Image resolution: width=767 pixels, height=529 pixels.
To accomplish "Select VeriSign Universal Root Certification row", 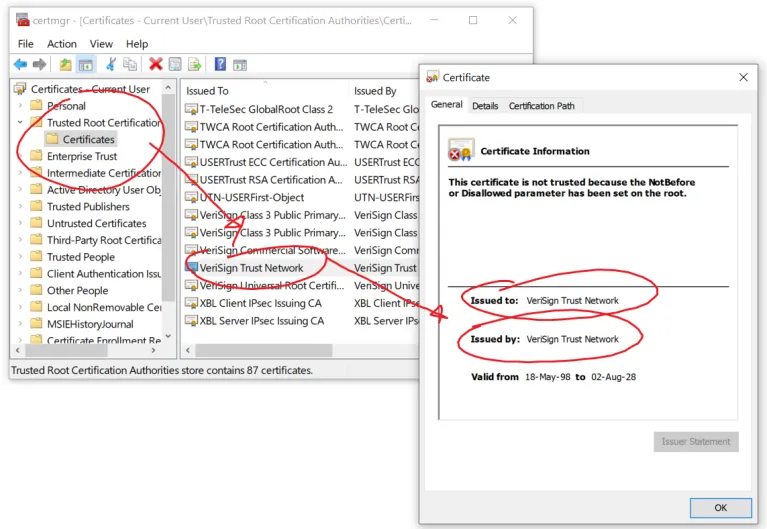I will (271, 285).
